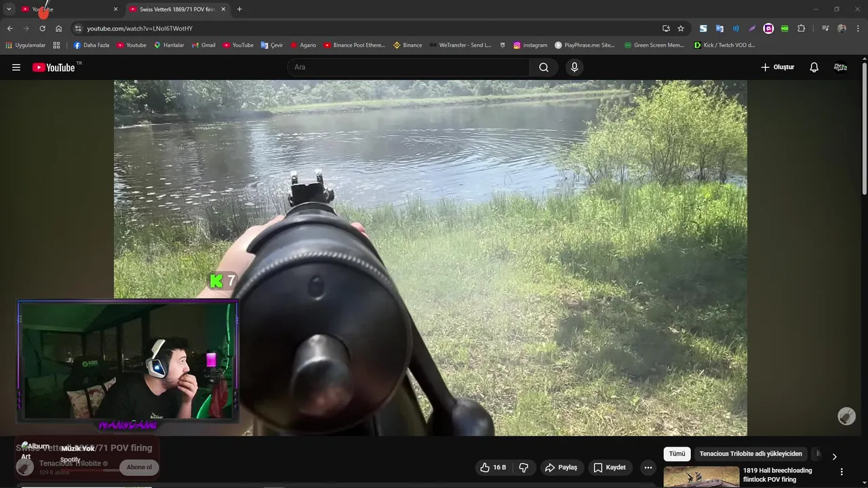868x488 pixels.
Task: Open the PlayPhrase.me bookmark
Action: pyautogui.click(x=585, y=45)
